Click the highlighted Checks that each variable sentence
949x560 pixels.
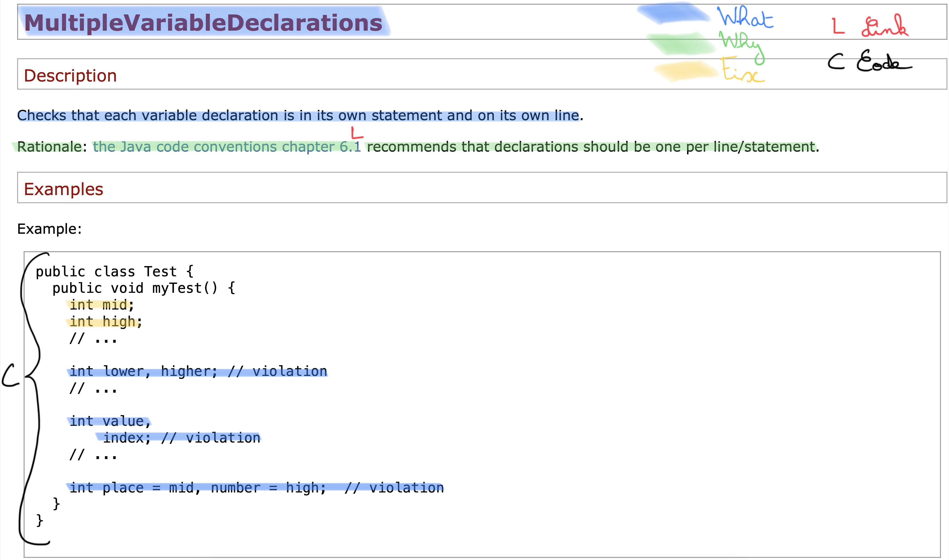coord(298,115)
